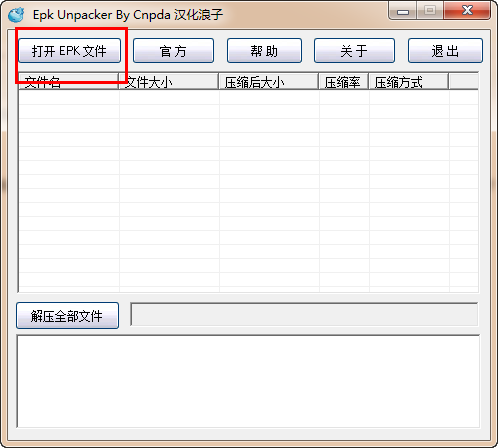Click the progress bar beside 解压全部文件
The height and width of the screenshot is (448, 498).
point(304,314)
